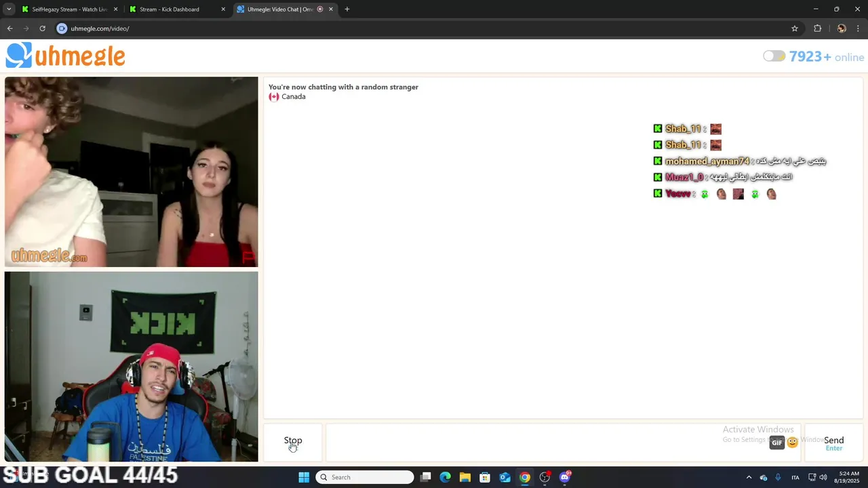
Task: Select the Uhmegle Video Chat tab
Action: point(278,9)
